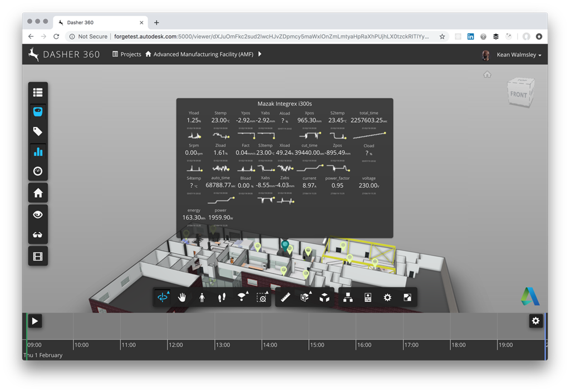Toggle the blue bar chart sensor plots button
The width and height of the screenshot is (570, 392).
click(38, 151)
